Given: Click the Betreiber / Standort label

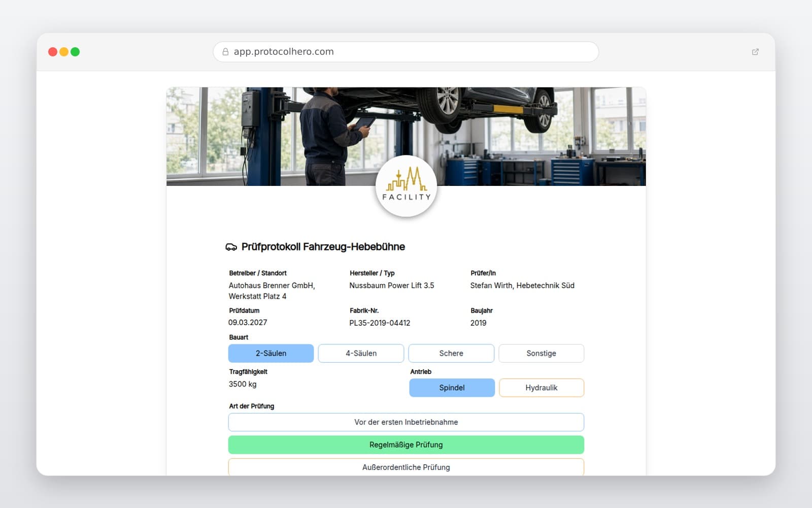Looking at the screenshot, I should point(258,273).
